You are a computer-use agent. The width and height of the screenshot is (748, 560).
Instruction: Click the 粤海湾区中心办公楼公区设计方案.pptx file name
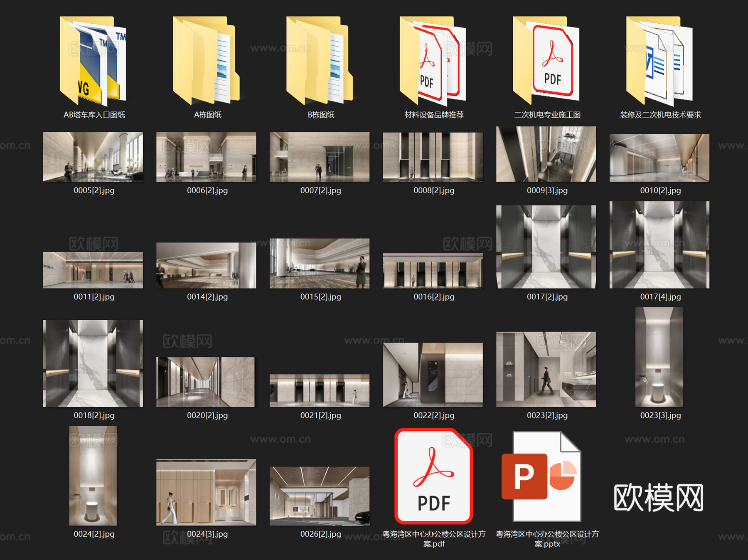(x=548, y=539)
